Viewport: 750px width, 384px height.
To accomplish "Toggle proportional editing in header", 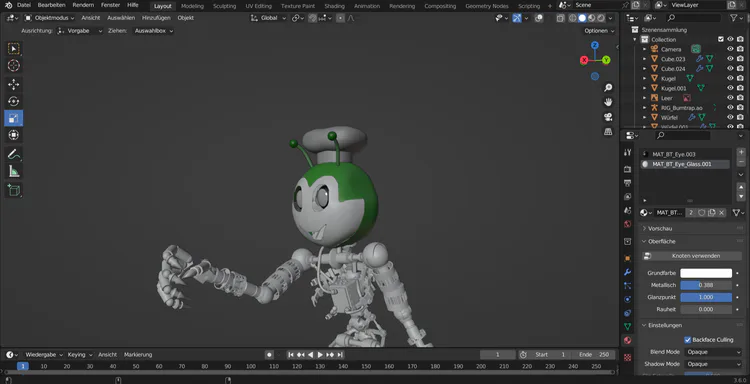I will pos(340,18).
